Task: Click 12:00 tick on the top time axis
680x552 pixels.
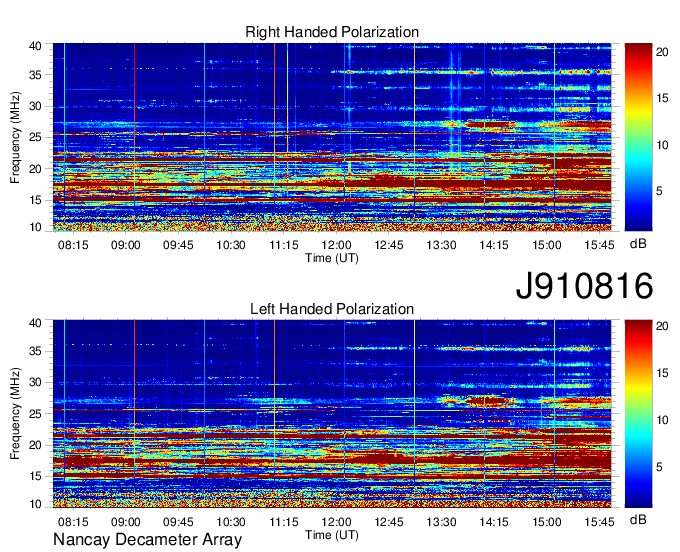Action: 336,245
